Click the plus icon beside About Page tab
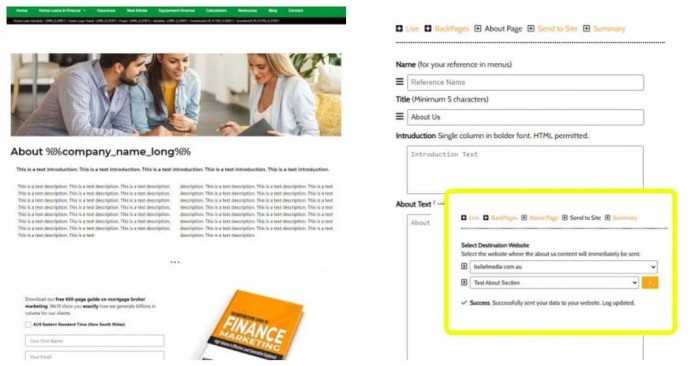This screenshot has height=366, width=700. point(478,29)
